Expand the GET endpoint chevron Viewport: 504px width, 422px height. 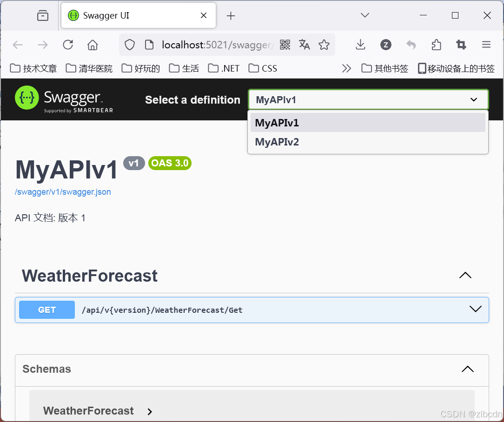[x=475, y=309]
